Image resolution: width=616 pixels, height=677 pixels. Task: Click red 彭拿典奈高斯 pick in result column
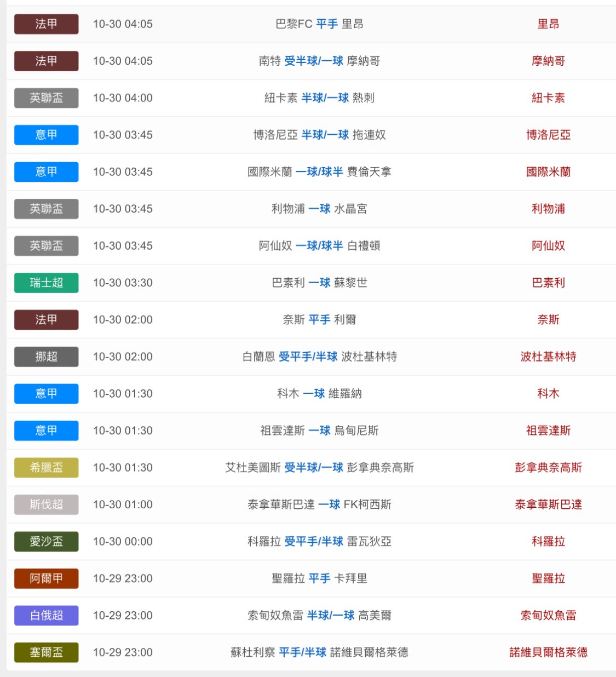[548, 467]
